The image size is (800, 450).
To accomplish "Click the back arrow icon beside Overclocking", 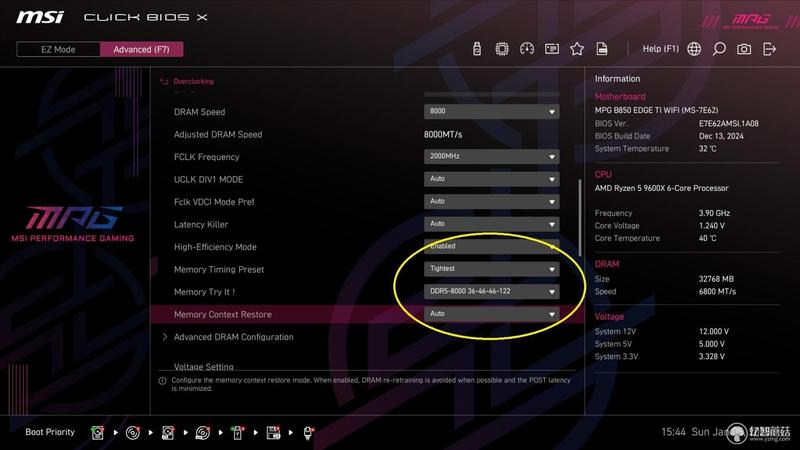I will (x=164, y=81).
